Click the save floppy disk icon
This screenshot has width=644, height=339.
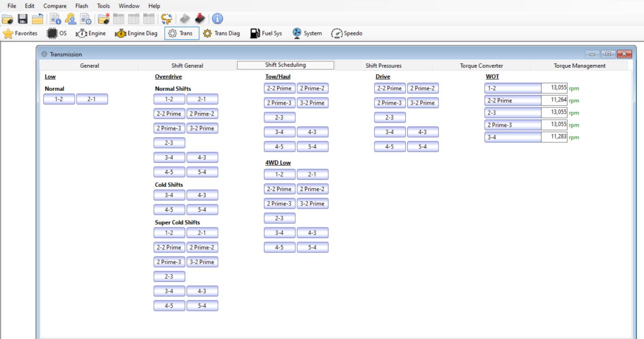coord(23,19)
